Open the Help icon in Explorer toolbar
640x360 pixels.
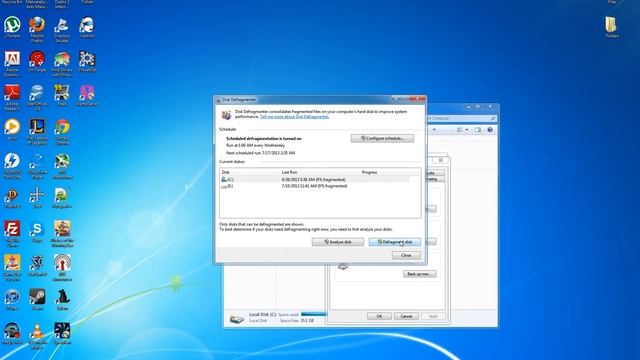pyautogui.click(x=490, y=130)
